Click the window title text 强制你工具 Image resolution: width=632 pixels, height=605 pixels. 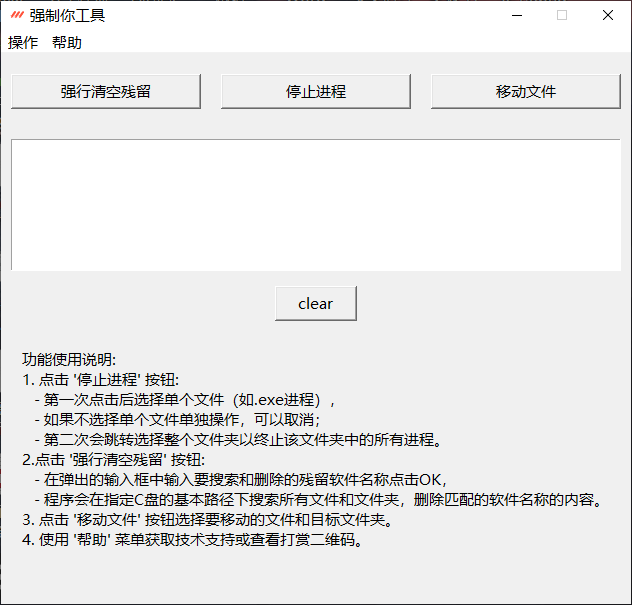coord(67,15)
